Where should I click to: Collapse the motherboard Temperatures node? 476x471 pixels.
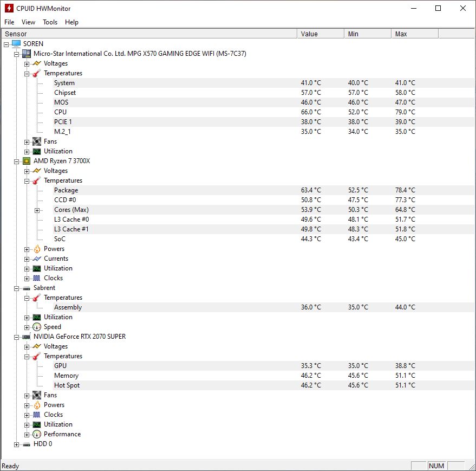point(27,74)
